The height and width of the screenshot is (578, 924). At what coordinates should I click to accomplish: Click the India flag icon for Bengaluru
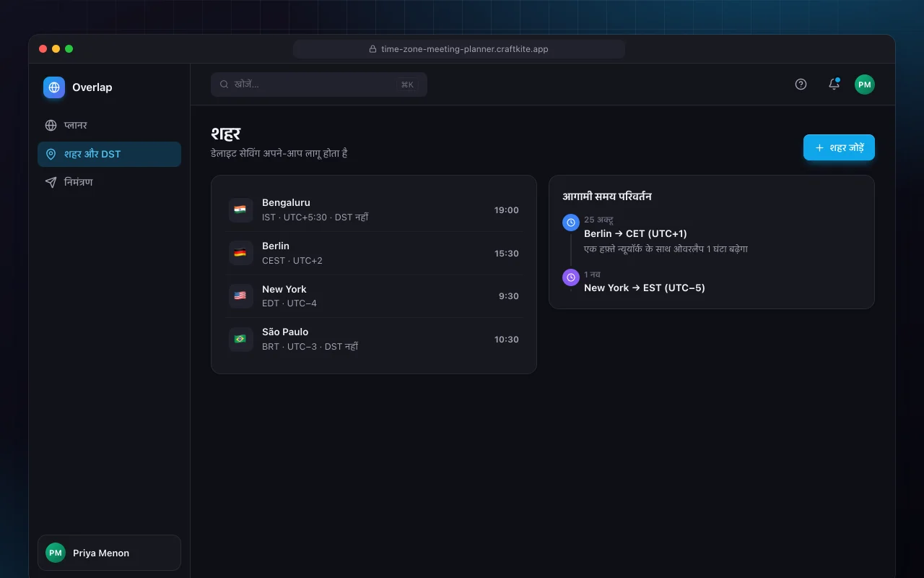click(x=240, y=210)
